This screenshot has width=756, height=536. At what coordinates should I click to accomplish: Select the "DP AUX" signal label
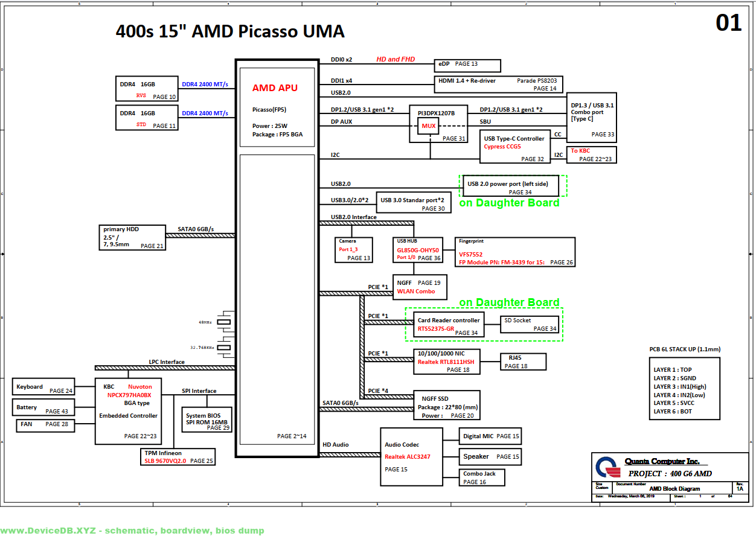342,121
